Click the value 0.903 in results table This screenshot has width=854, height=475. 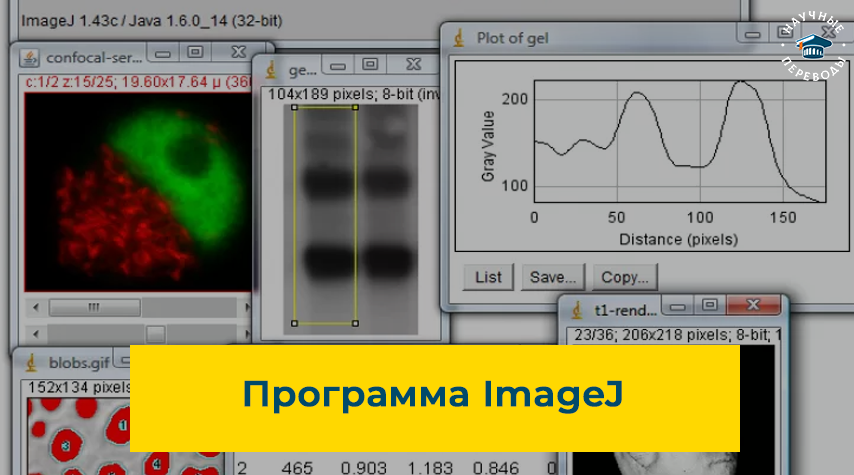click(x=364, y=468)
